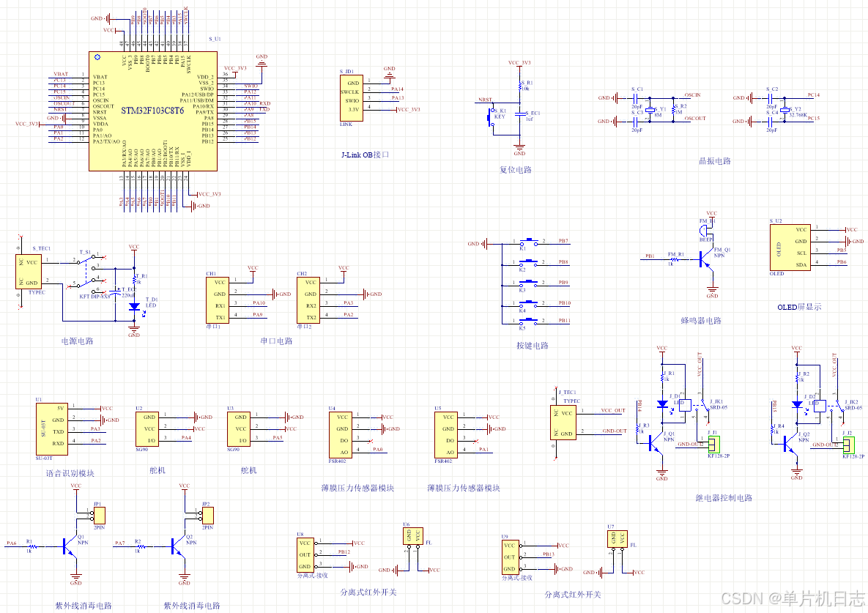
Task: Click the '复位电路' caption
Action: [516, 170]
